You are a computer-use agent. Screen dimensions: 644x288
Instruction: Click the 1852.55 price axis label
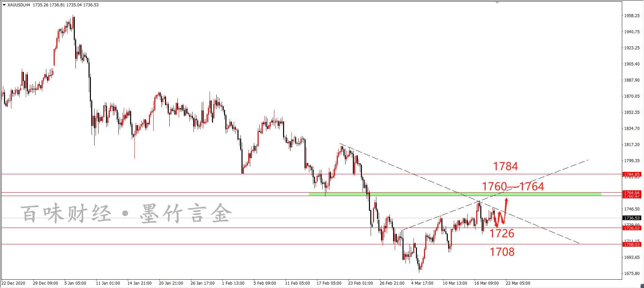click(632, 112)
